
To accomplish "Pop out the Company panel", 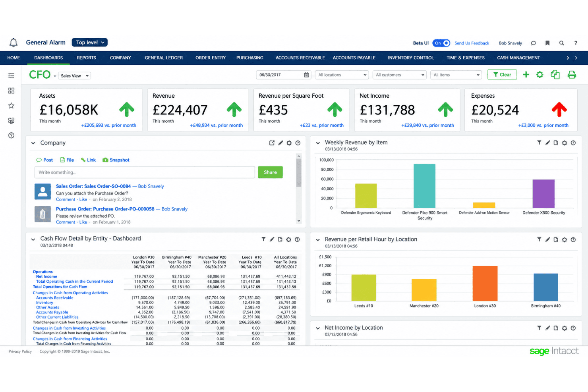I will [272, 143].
